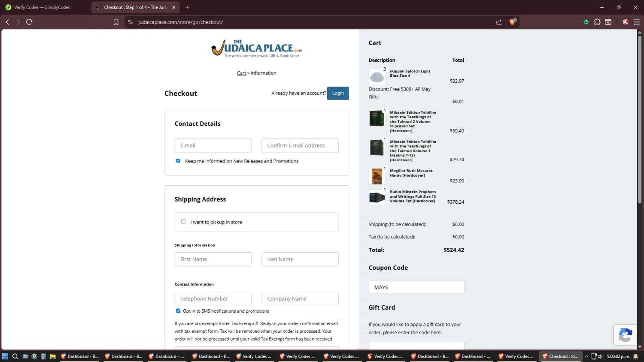Click the Tehillim Volume 1 (Psalms 1-72) thumbnail

377,147
